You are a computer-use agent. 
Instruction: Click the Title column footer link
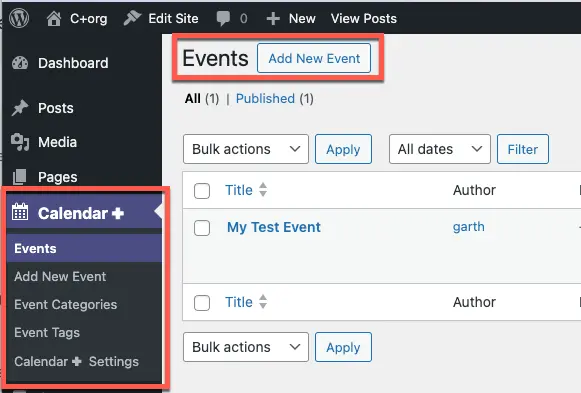[x=239, y=302]
